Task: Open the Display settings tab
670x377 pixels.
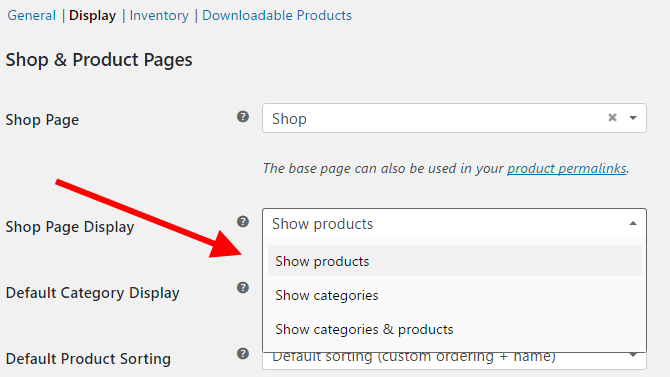Action: point(92,15)
